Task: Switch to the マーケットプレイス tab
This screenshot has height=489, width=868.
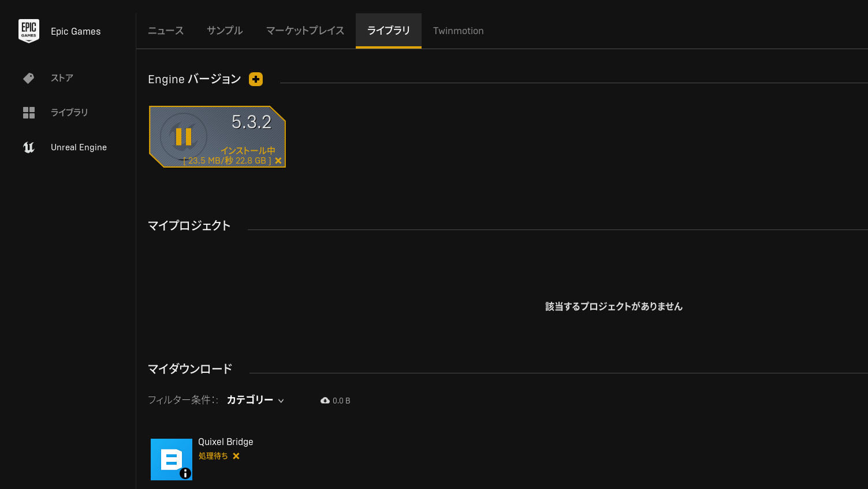Action: 305,31
